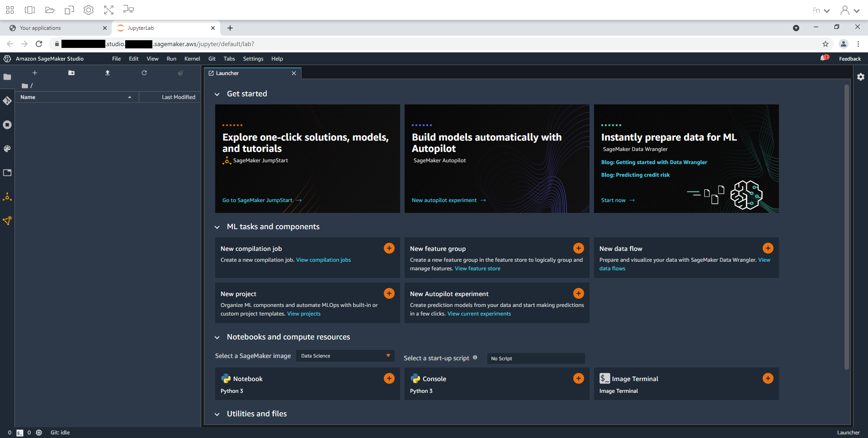Open the streaming toolbar settings gear

click(x=89, y=10)
